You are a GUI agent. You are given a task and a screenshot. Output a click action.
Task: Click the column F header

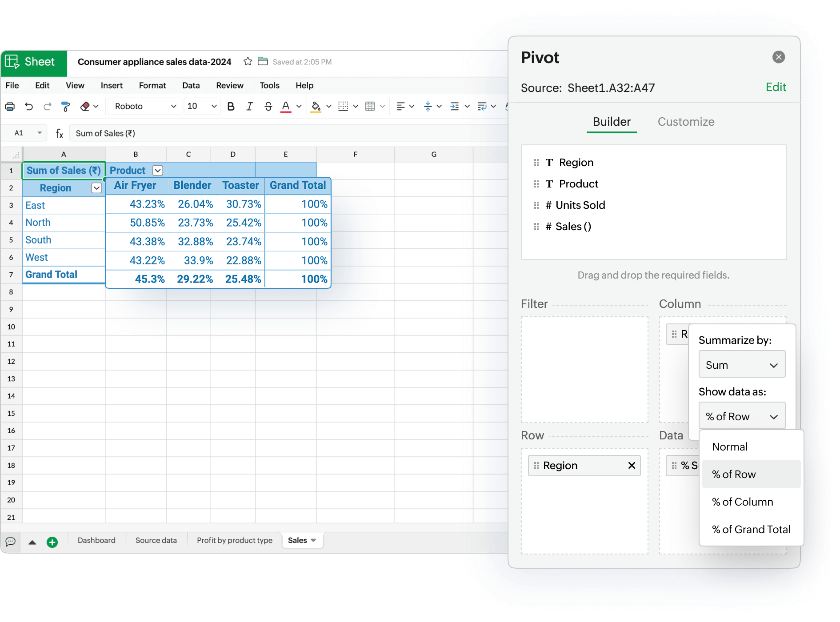pyautogui.click(x=355, y=154)
